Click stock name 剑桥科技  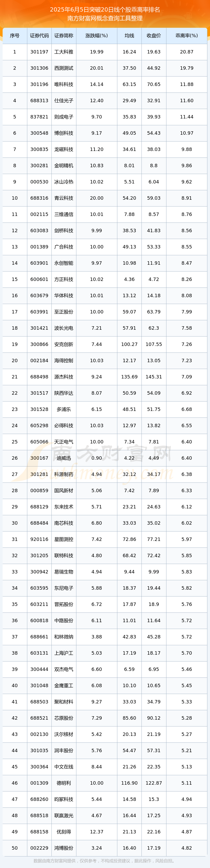[64, 230]
